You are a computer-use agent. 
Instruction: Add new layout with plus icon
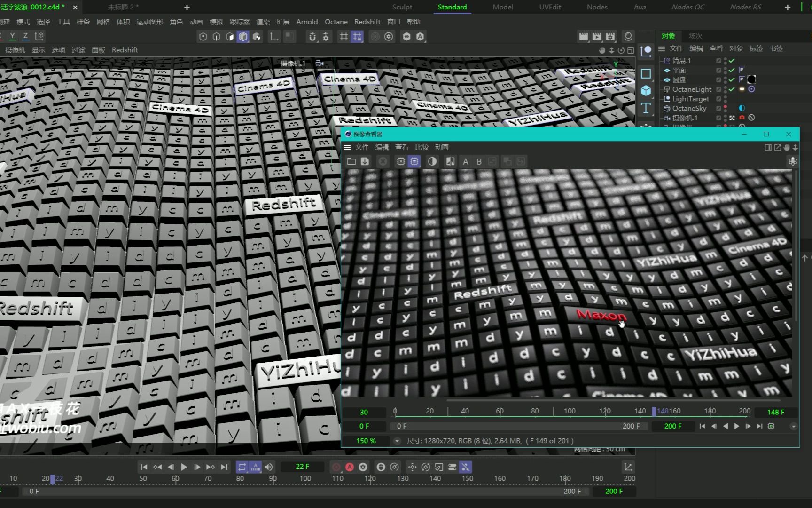pos(788,7)
